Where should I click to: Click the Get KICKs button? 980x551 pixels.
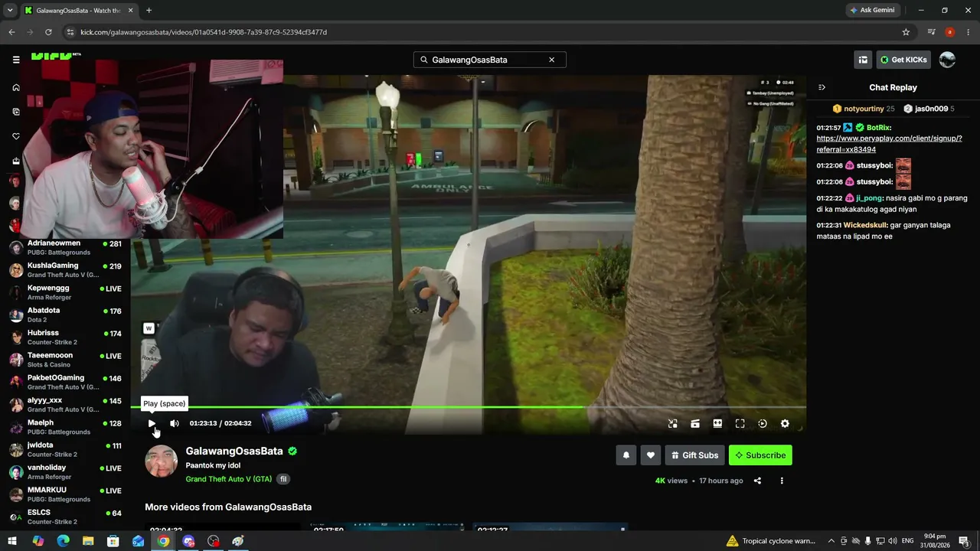coord(903,60)
